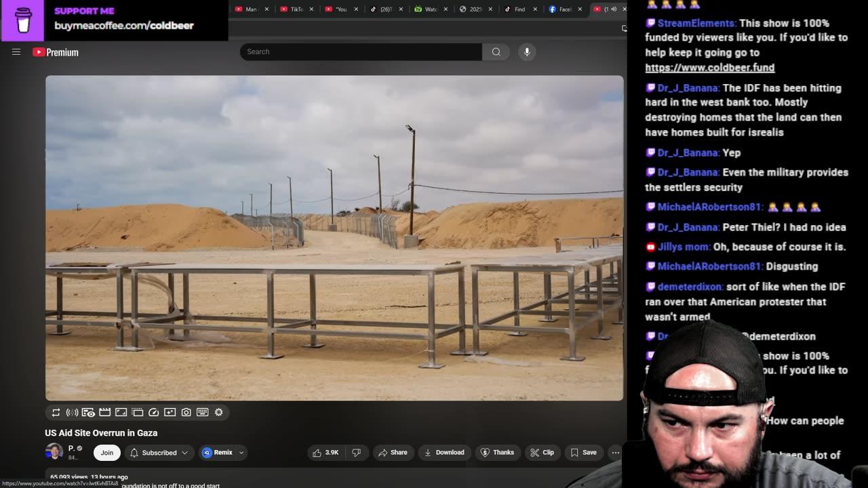Click the video player to pause
This screenshot has width=868, height=488.
[x=334, y=238]
